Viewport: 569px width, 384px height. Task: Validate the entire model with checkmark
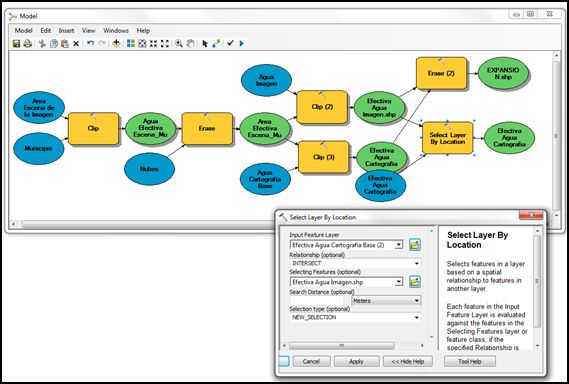tap(230, 44)
